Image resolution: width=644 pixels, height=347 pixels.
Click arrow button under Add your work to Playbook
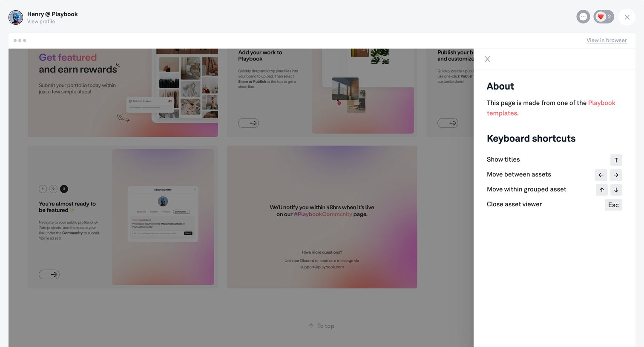tap(248, 123)
